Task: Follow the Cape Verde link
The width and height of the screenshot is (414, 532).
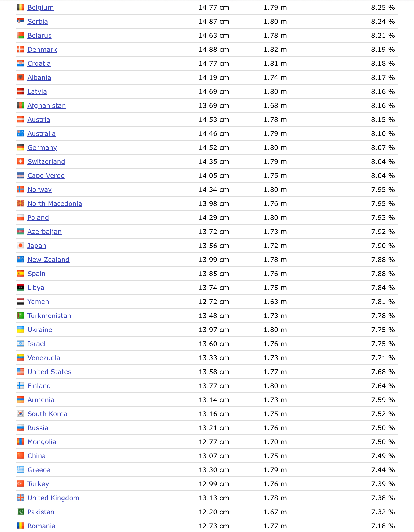Action: 46,176
